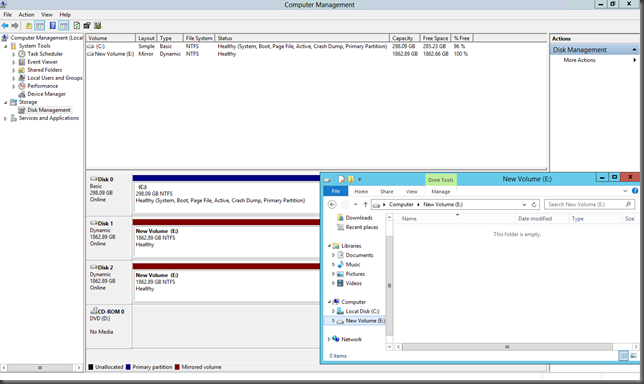Expand the Explorer ribbon chevron
Image resolution: width=644 pixels, height=384 pixels.
pos(625,191)
